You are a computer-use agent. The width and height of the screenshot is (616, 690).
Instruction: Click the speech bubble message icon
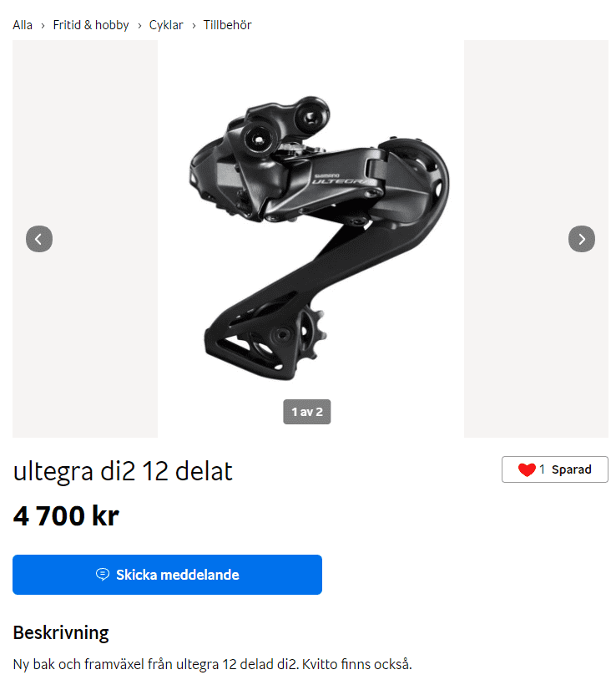click(103, 574)
